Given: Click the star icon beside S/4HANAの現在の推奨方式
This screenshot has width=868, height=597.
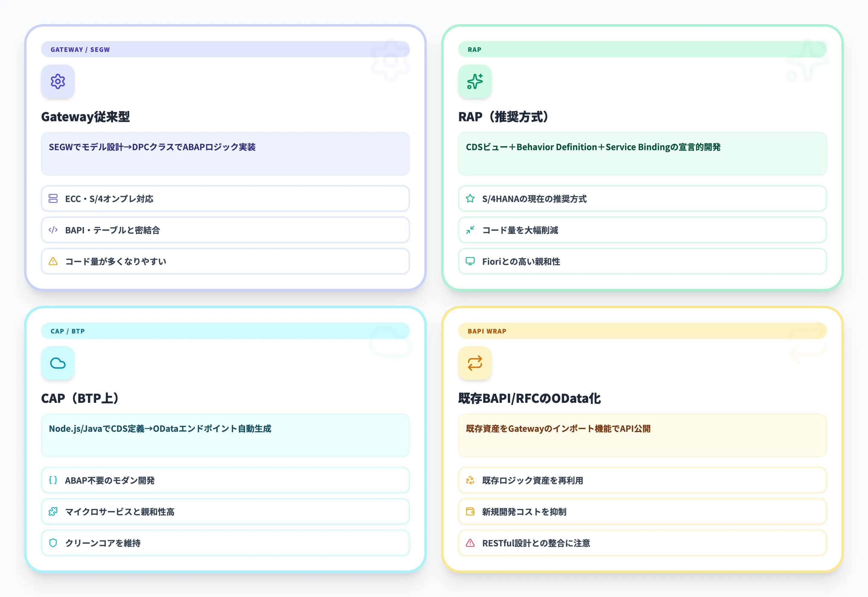Looking at the screenshot, I should [470, 199].
